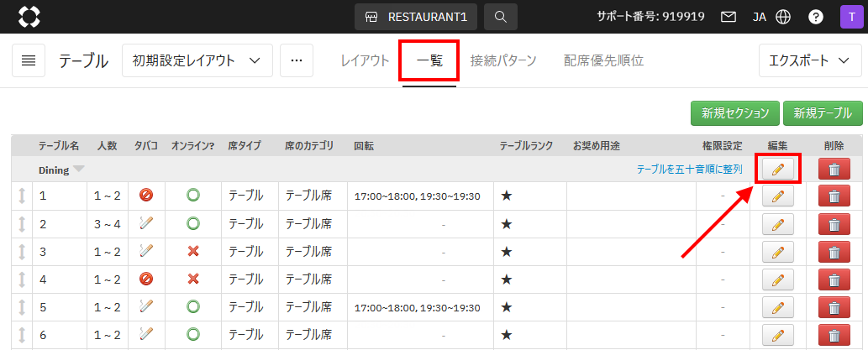Toggle online status green circle for table 1

point(193,196)
